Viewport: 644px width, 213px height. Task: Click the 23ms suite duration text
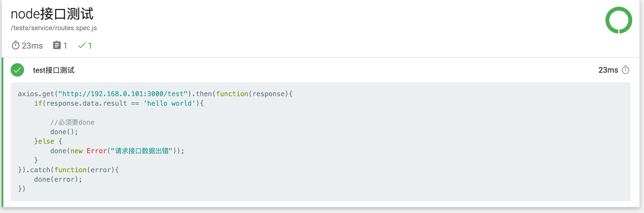point(32,46)
